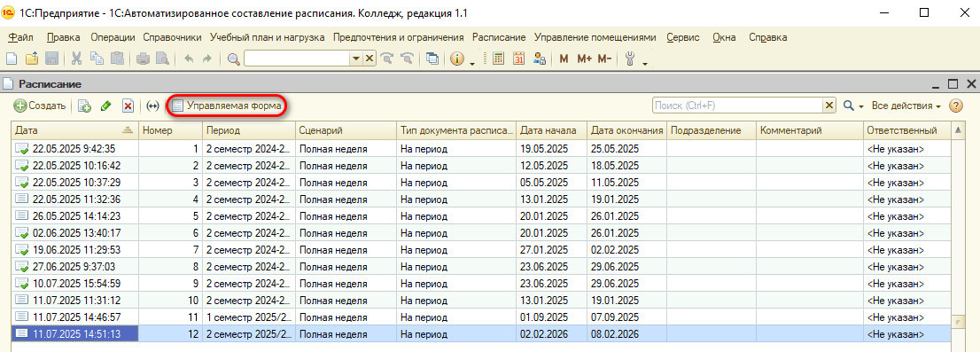Click the M- memory subtract button
Viewport: 980px width, 352px height.
603,59
